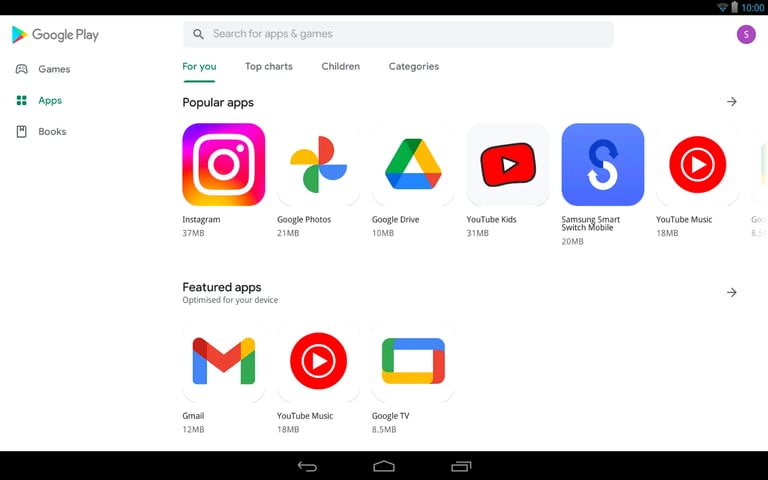Tap the Android back navigation button

coord(308,466)
